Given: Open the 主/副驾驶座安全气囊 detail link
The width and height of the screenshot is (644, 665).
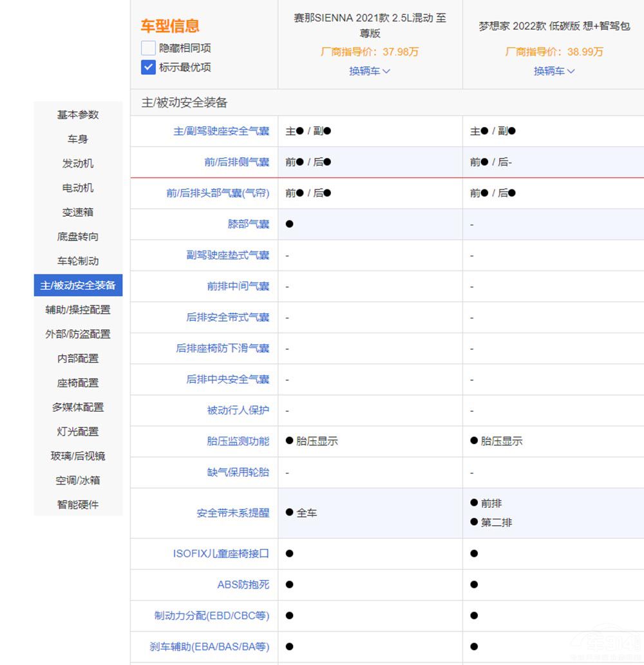Looking at the screenshot, I should tap(227, 131).
